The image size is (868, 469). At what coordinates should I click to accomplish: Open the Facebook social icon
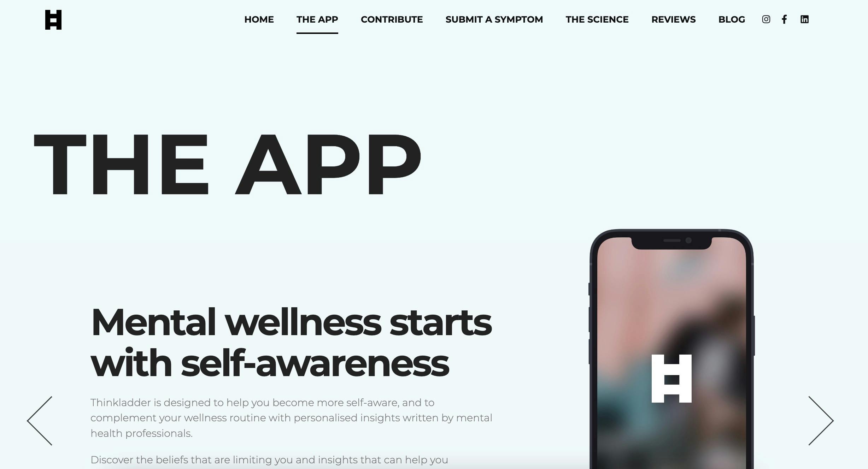(x=785, y=19)
